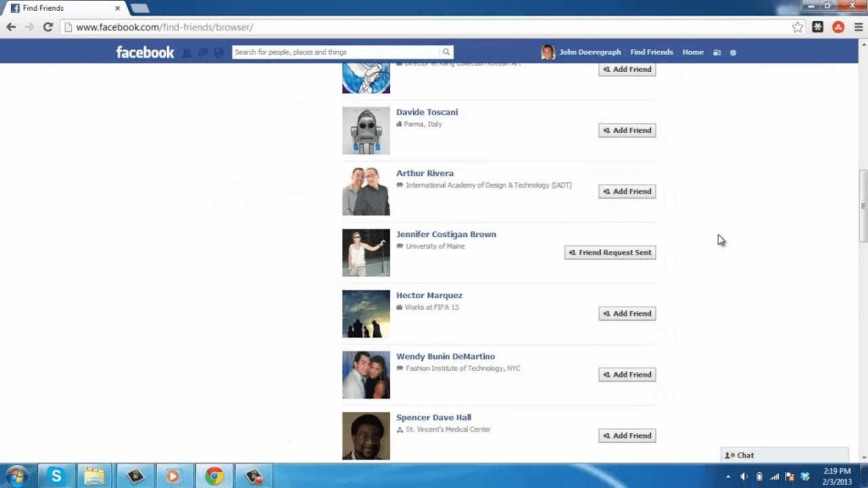This screenshot has width=868, height=488.
Task: Click the search magnifier button
Action: (446, 53)
